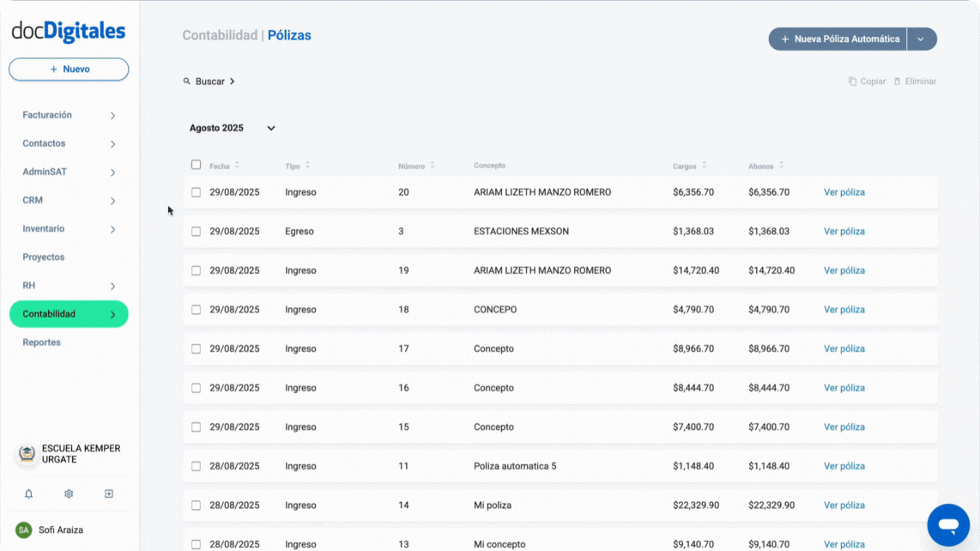Click the SA profile avatar for Sofi Araiza
The width and height of the screenshot is (980, 551).
point(24,530)
